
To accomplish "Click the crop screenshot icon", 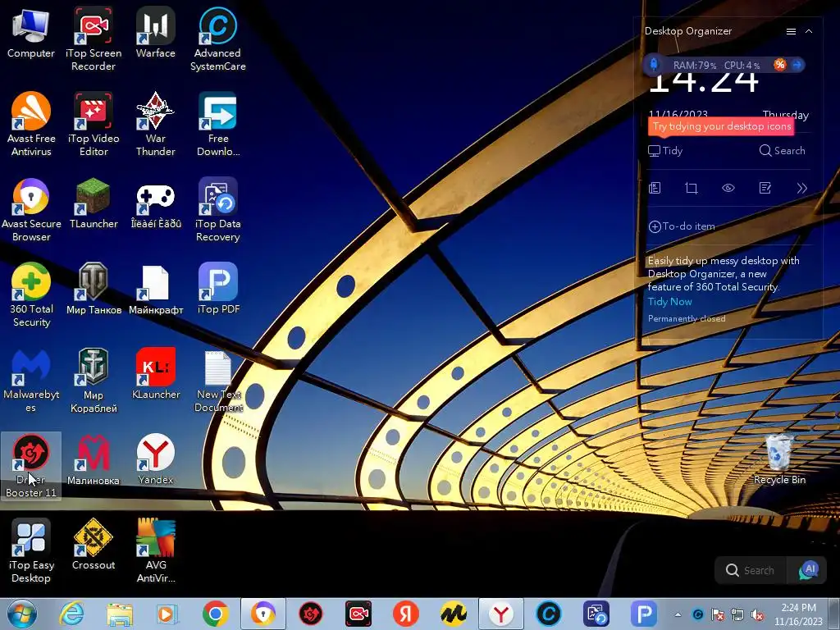I will (691, 188).
